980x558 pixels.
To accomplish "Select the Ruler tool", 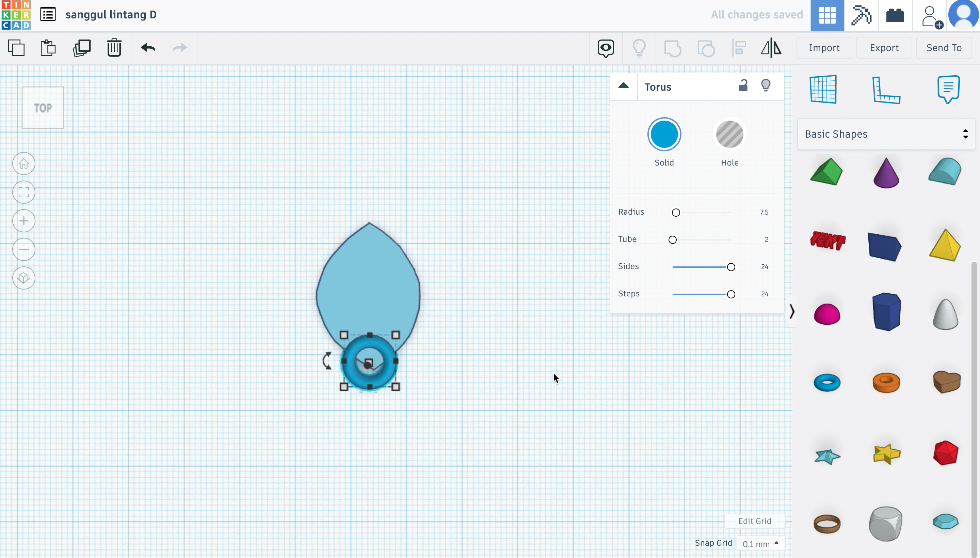I will (886, 90).
